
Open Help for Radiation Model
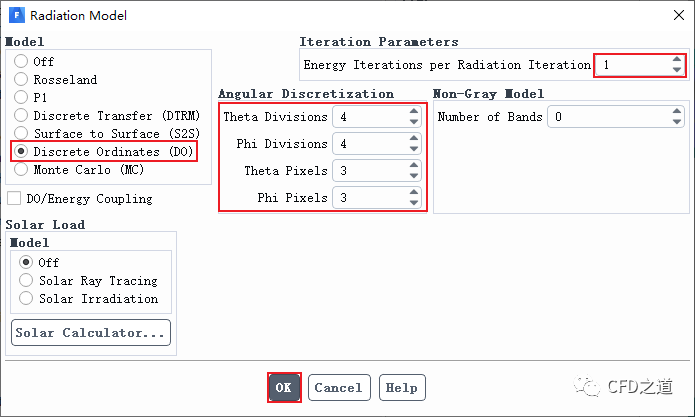click(x=401, y=387)
